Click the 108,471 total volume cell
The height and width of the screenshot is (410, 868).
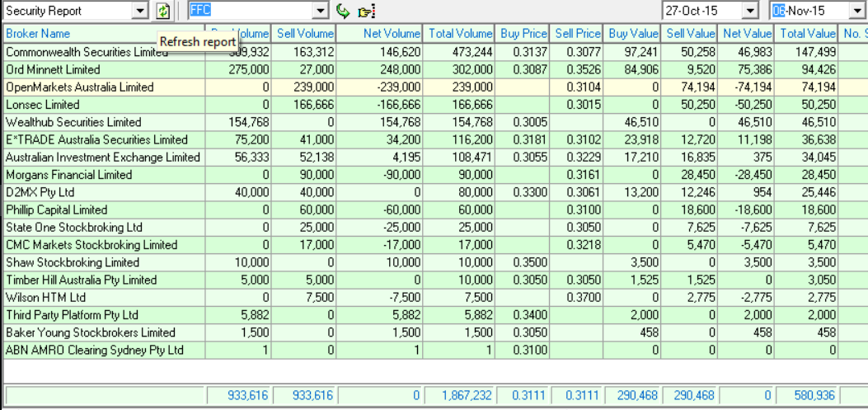[459, 158]
